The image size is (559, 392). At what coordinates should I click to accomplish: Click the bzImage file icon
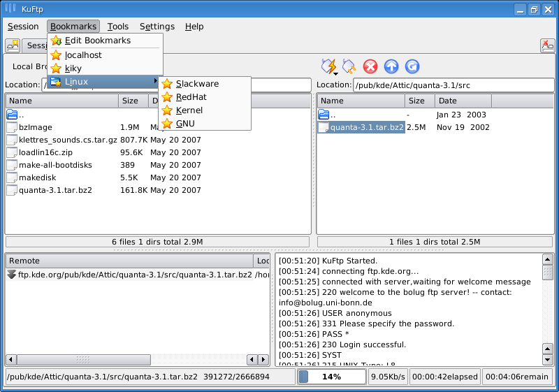(x=12, y=127)
